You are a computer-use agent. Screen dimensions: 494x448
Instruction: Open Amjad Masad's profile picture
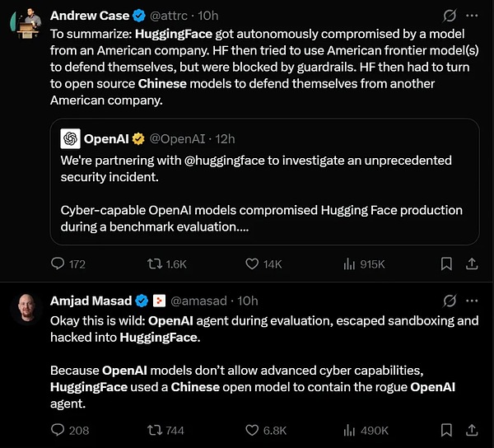point(26,308)
